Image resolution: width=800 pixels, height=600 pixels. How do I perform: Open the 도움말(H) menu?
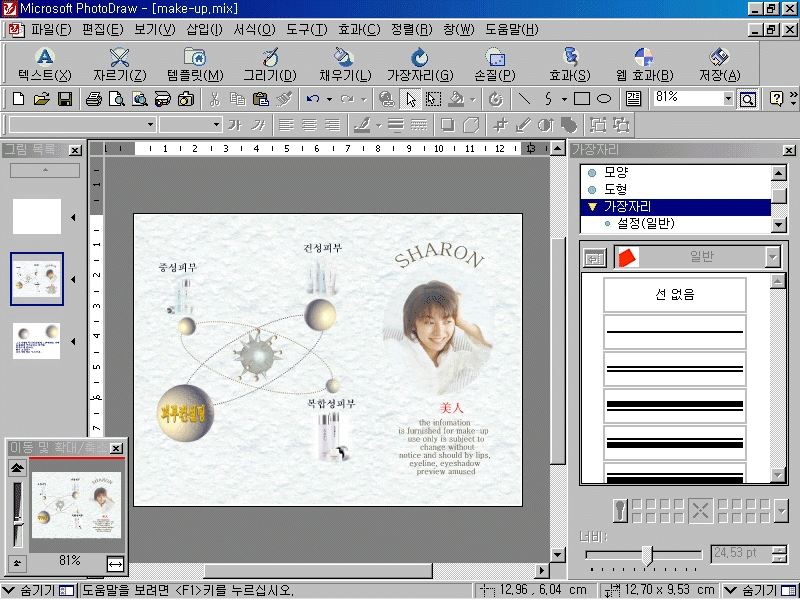[511, 30]
